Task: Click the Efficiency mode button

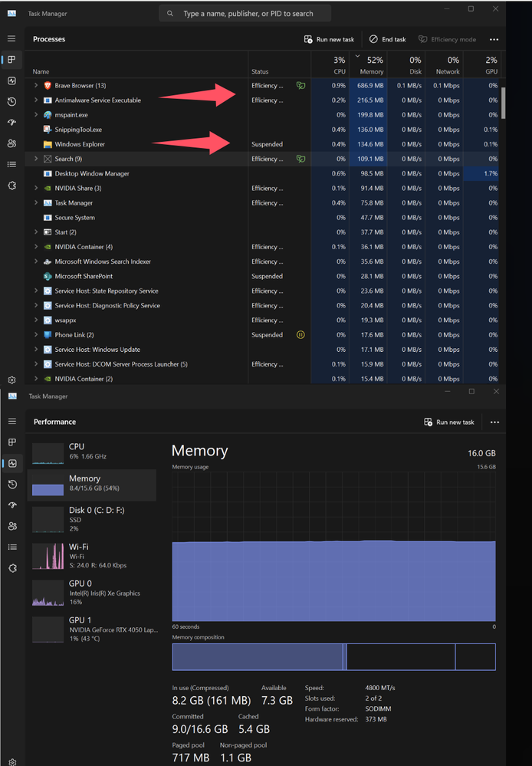Action: [x=447, y=39]
